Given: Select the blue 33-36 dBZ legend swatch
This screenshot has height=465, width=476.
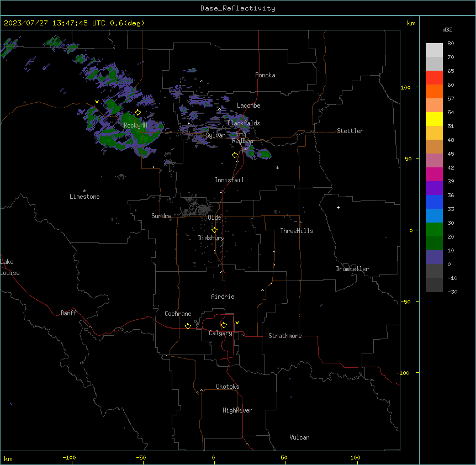Looking at the screenshot, I should pos(434,202).
